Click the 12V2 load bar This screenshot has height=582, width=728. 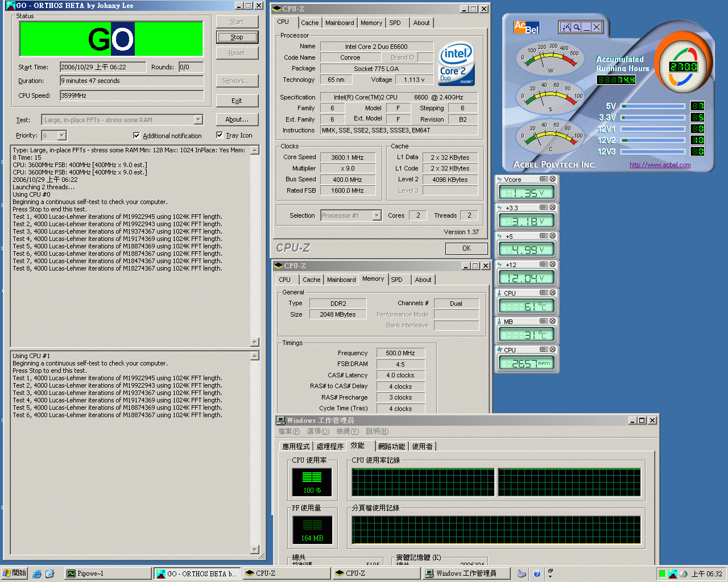tap(653, 140)
